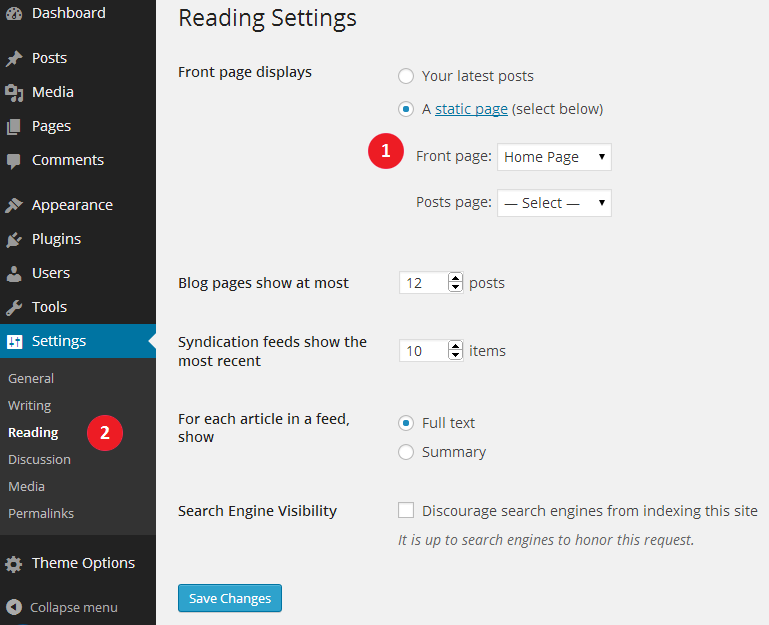Viewport: 769px width, 625px height.
Task: Open the Permalinks settings submenu item
Action: [41, 514]
